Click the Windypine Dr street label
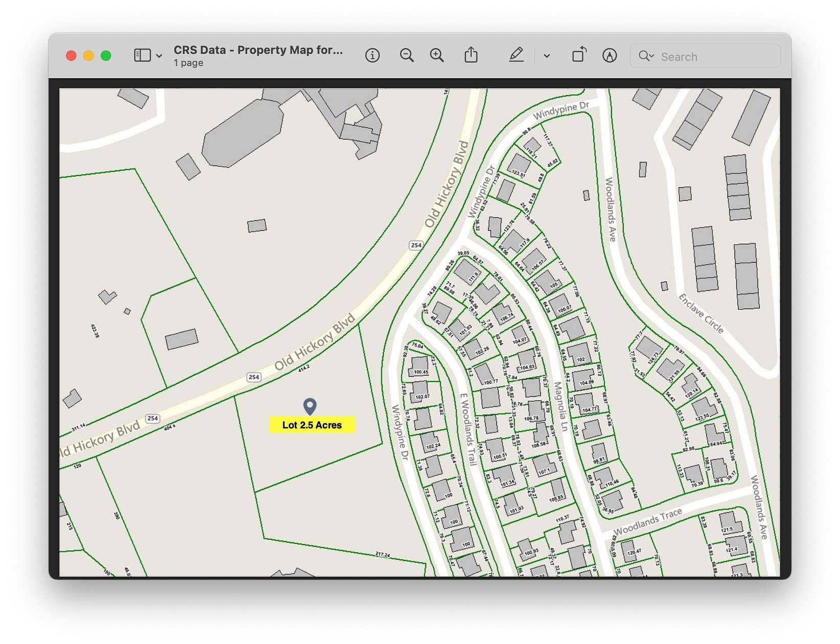Image resolution: width=840 pixels, height=644 pixels. [x=561, y=110]
